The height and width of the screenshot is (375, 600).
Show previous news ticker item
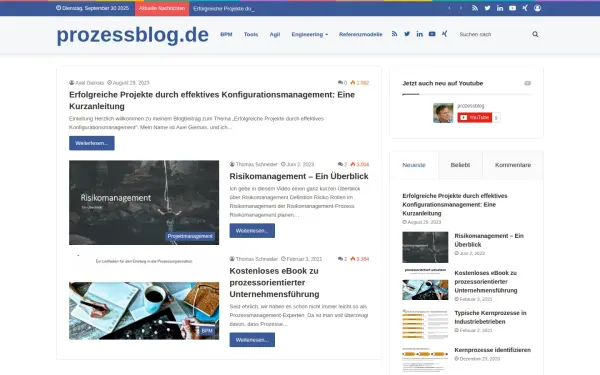point(449,8)
